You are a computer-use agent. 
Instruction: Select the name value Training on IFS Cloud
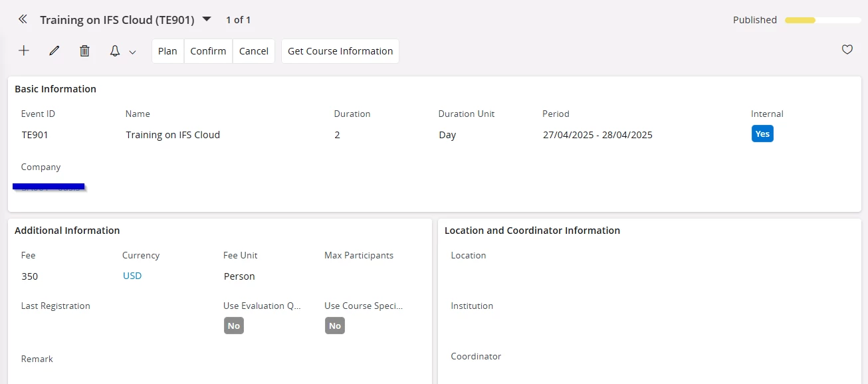pos(173,135)
